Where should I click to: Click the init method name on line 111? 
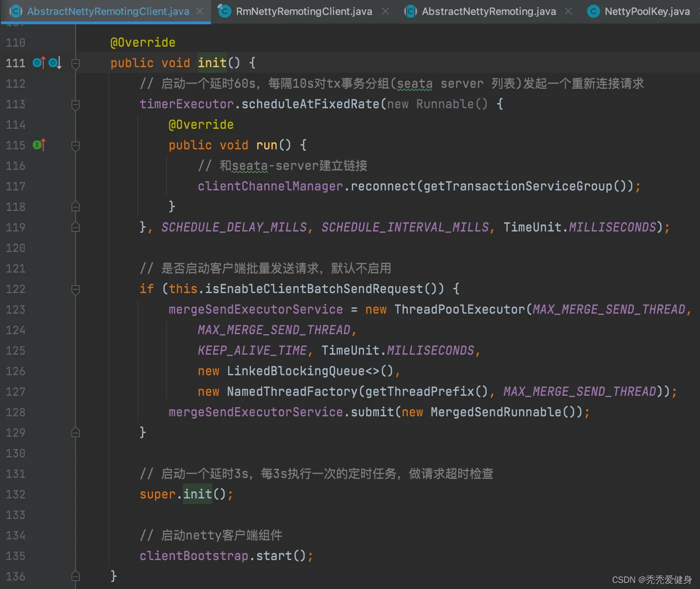pos(212,63)
